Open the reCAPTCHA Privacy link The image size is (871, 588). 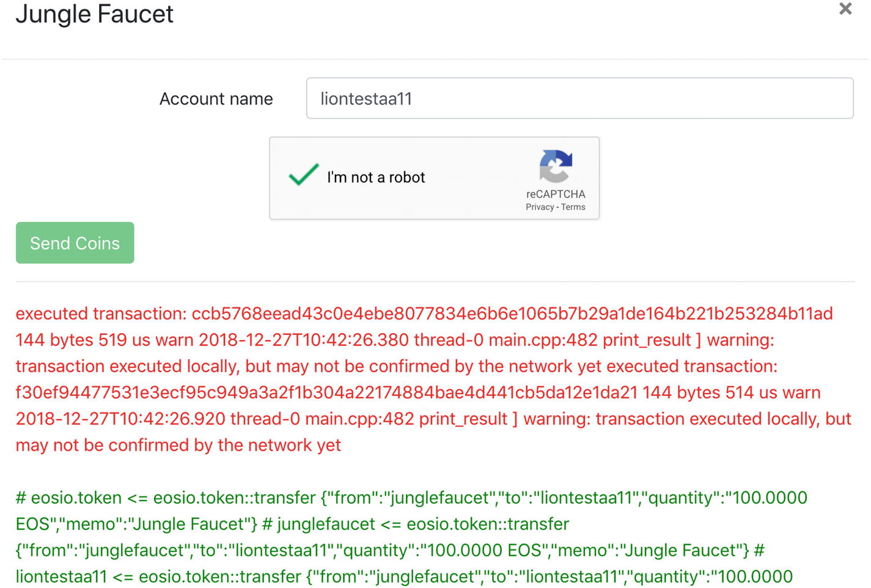(x=540, y=207)
